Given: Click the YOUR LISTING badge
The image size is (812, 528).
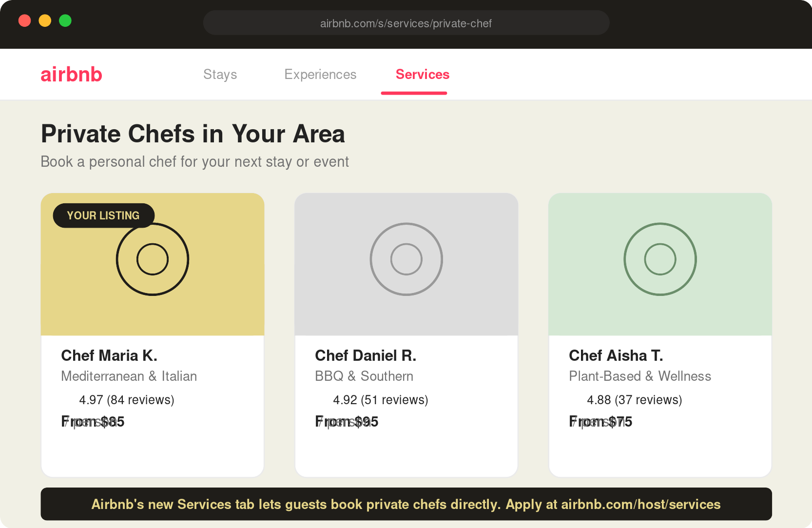Looking at the screenshot, I should [103, 215].
